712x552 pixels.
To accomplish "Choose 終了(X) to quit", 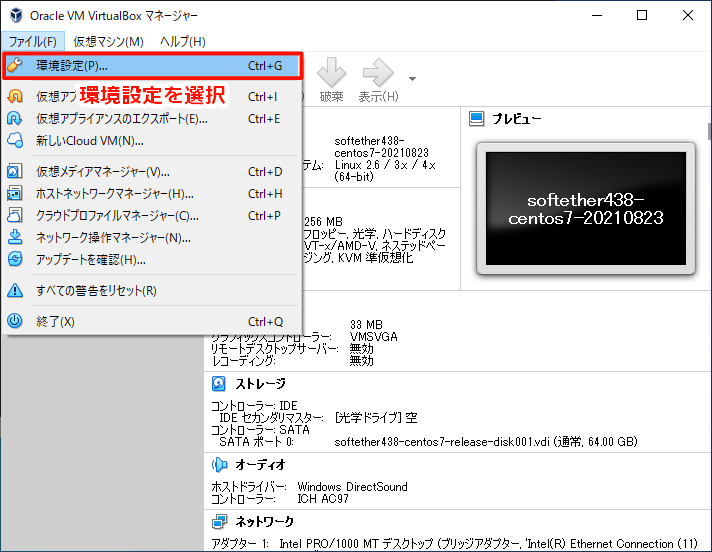I will pos(152,321).
